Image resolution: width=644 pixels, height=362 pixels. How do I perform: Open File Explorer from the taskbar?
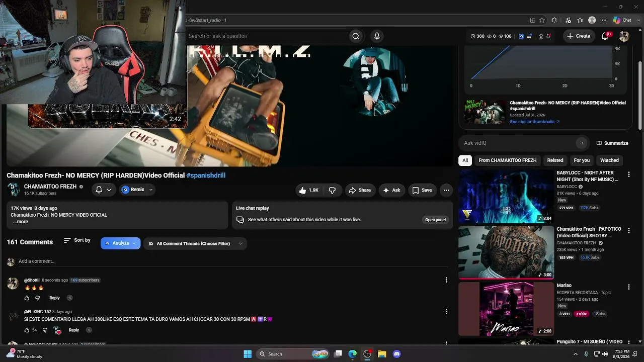[382, 354]
